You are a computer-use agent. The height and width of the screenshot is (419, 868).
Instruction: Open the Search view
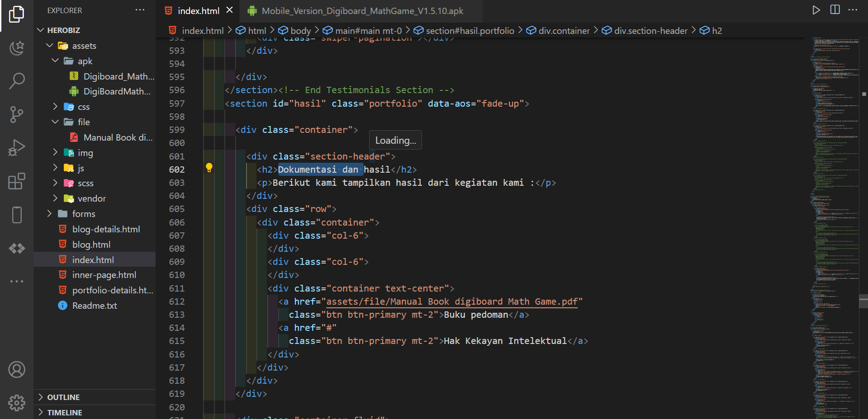17,81
